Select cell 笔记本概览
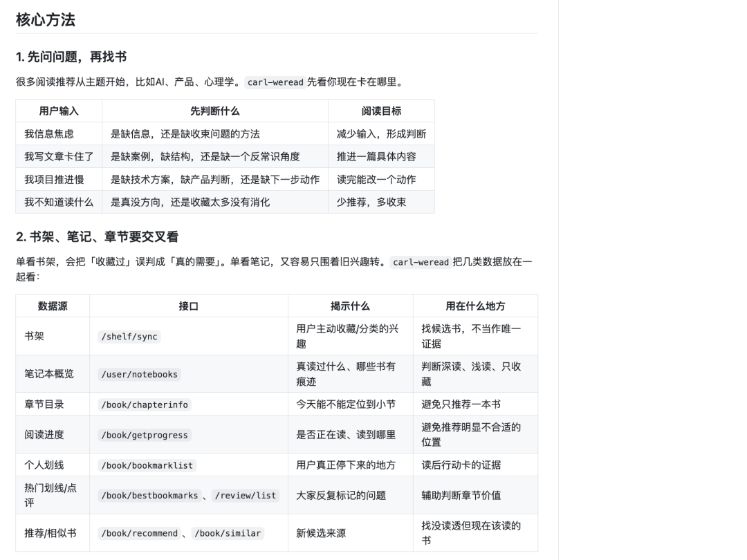Image resolution: width=747 pixels, height=560 pixels. coord(53,374)
